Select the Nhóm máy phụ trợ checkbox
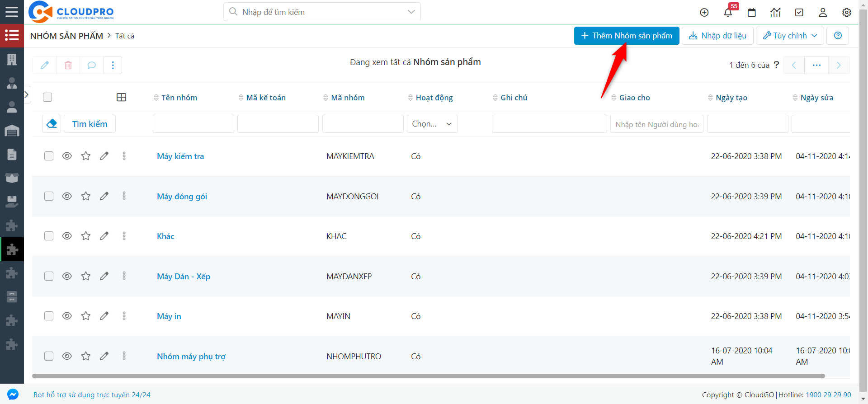The image size is (868, 404). pyautogui.click(x=49, y=356)
